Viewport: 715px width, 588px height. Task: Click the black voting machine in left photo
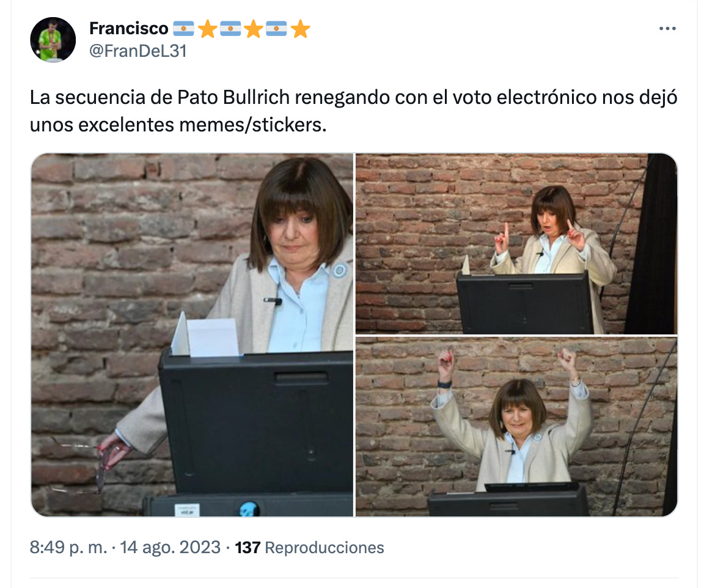(255, 422)
